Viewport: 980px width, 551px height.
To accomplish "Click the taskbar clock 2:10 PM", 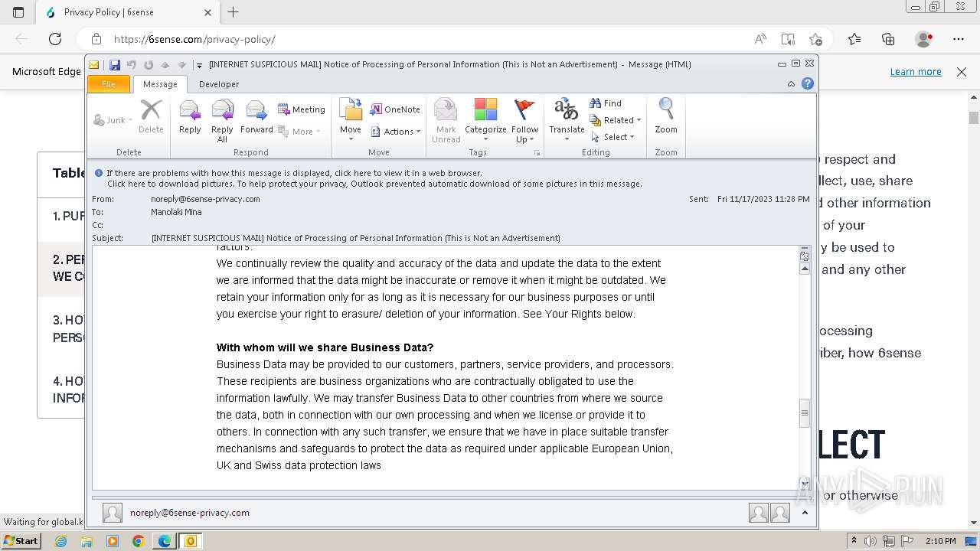I will 940,541.
